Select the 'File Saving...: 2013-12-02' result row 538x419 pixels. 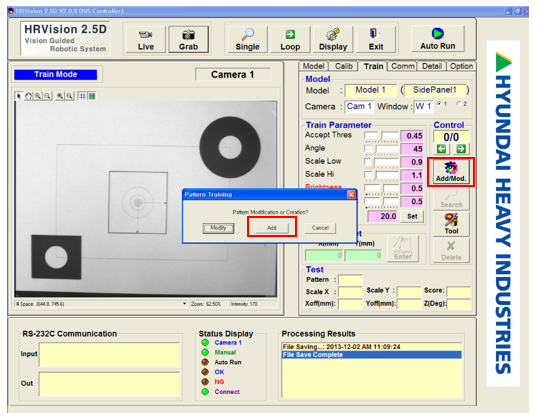coord(372,347)
